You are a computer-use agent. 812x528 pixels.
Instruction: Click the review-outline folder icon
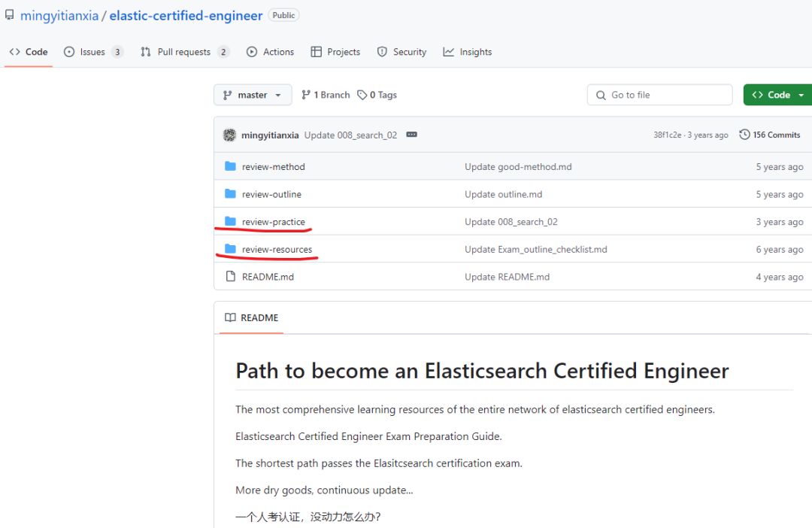[231, 194]
